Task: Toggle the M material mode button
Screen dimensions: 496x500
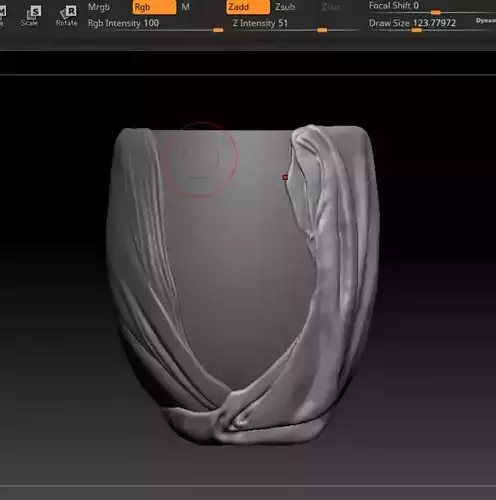Action: click(x=186, y=7)
